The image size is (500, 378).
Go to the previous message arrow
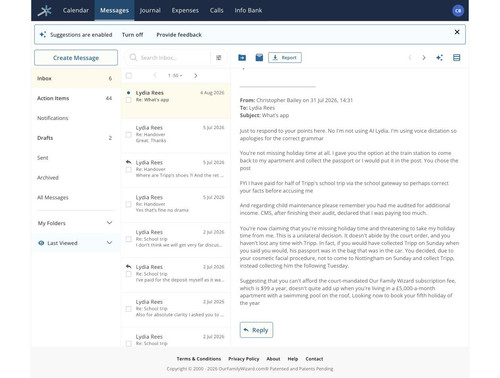[x=410, y=58]
